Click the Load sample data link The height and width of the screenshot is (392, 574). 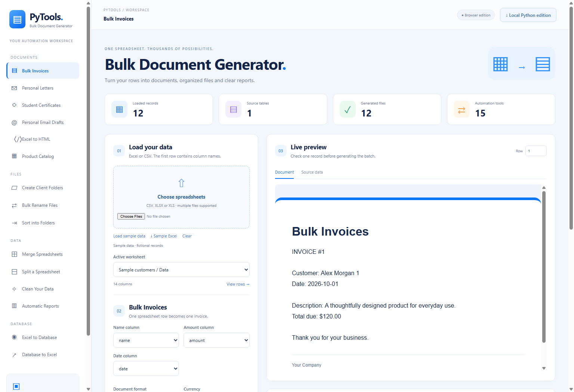click(129, 236)
